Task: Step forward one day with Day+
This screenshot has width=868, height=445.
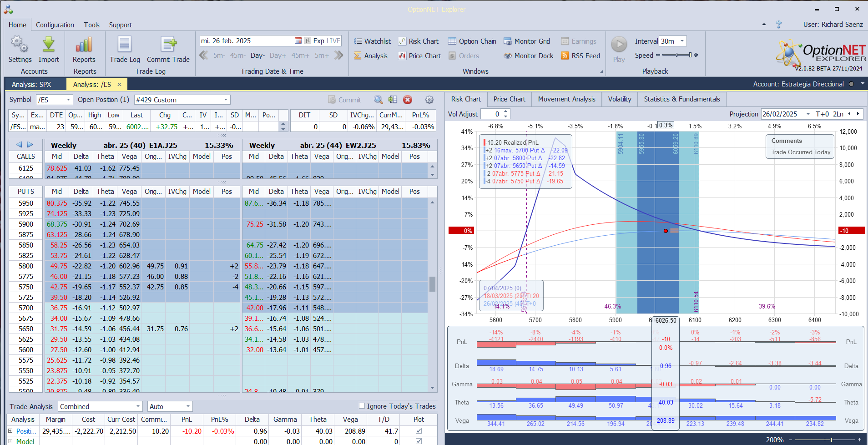Action: pos(278,56)
